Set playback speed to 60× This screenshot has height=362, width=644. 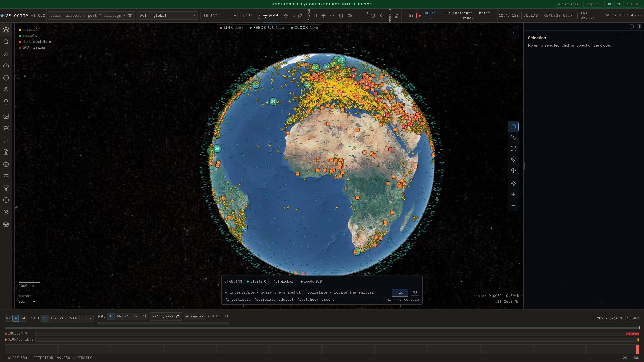point(63,318)
